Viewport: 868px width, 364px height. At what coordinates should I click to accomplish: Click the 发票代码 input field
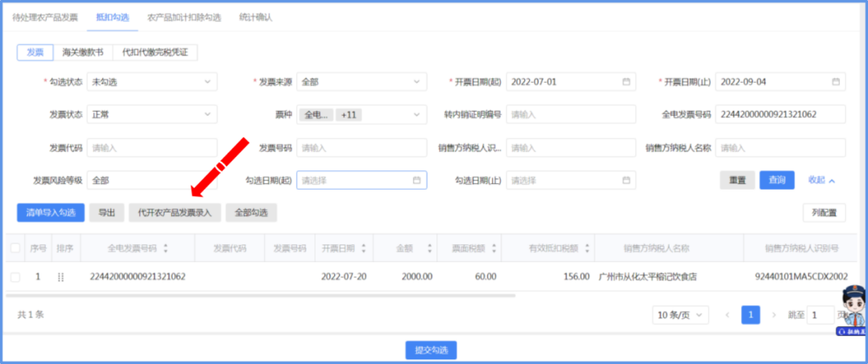pos(152,148)
